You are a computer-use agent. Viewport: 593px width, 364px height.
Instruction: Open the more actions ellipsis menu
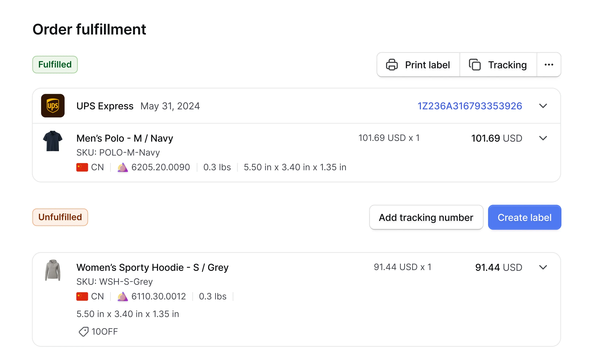pyautogui.click(x=549, y=65)
